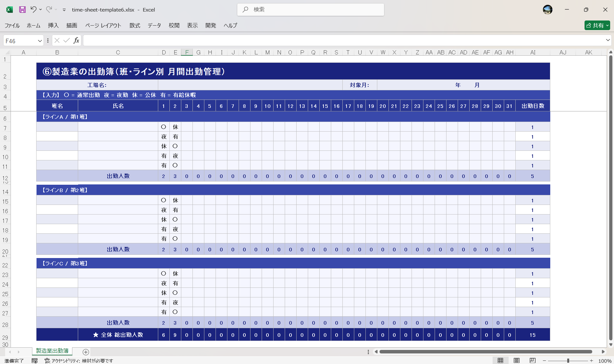614x364 pixels.
Task: Click the zoom slider handle
Action: (568, 361)
